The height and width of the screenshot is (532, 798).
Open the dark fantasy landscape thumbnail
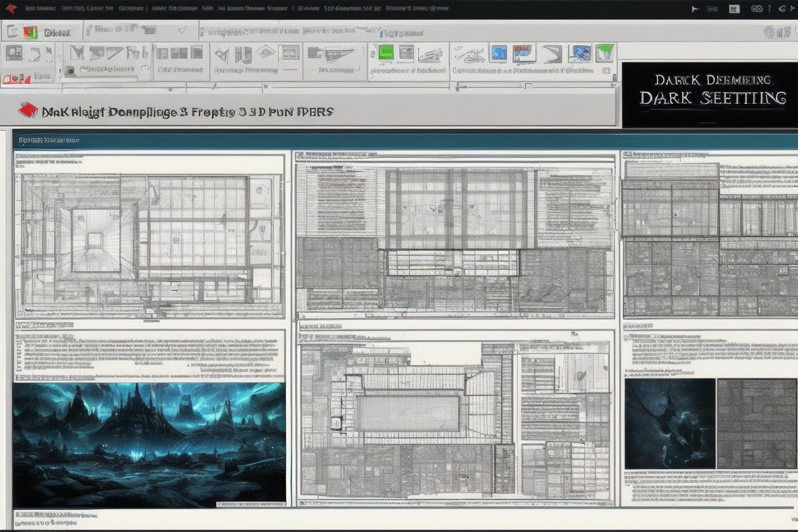[149, 443]
